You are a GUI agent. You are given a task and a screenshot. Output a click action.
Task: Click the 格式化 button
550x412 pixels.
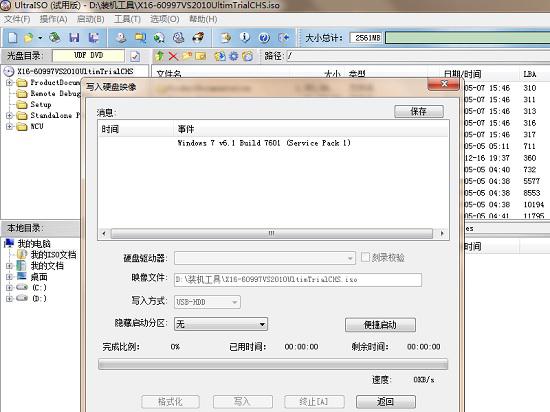tap(170, 401)
